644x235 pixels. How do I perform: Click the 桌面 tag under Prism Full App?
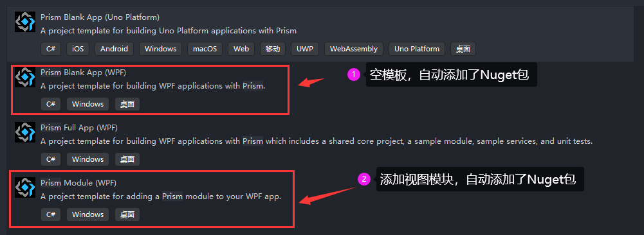pyautogui.click(x=127, y=159)
